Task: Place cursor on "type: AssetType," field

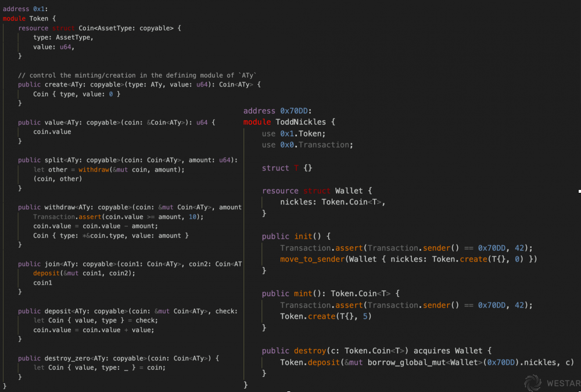Action: 63,37
